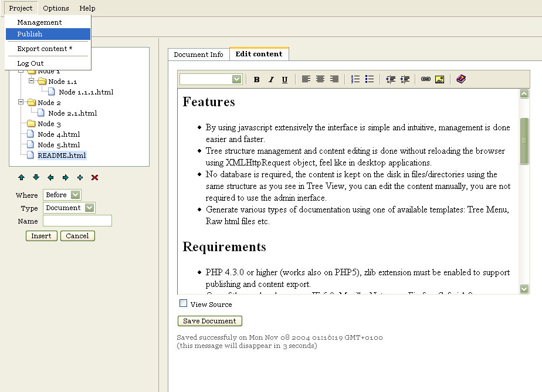
Task: Click the green plus add node icon
Action: 80,177
